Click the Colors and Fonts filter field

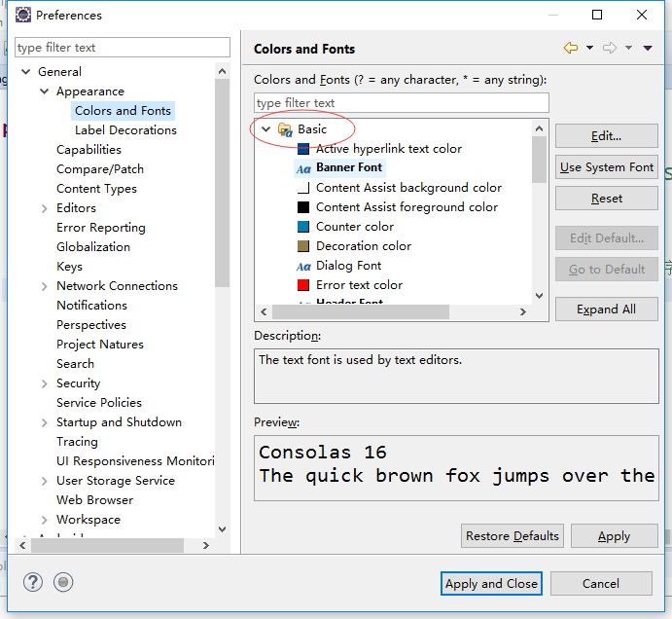[x=401, y=103]
